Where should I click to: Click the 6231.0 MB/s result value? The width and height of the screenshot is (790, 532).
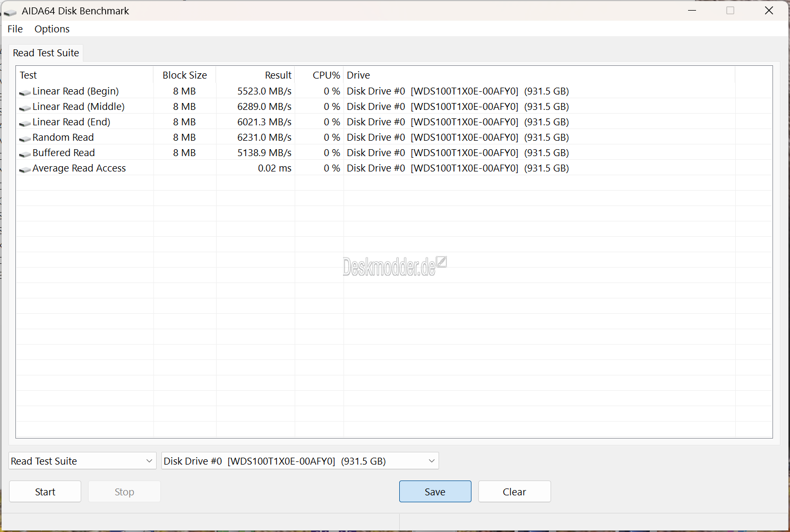(264, 138)
